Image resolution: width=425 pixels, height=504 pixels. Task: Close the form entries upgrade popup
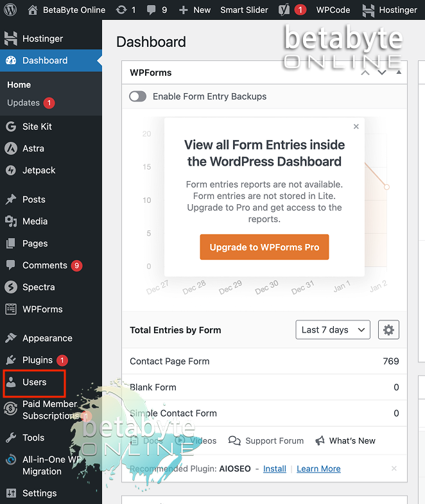coord(356,126)
